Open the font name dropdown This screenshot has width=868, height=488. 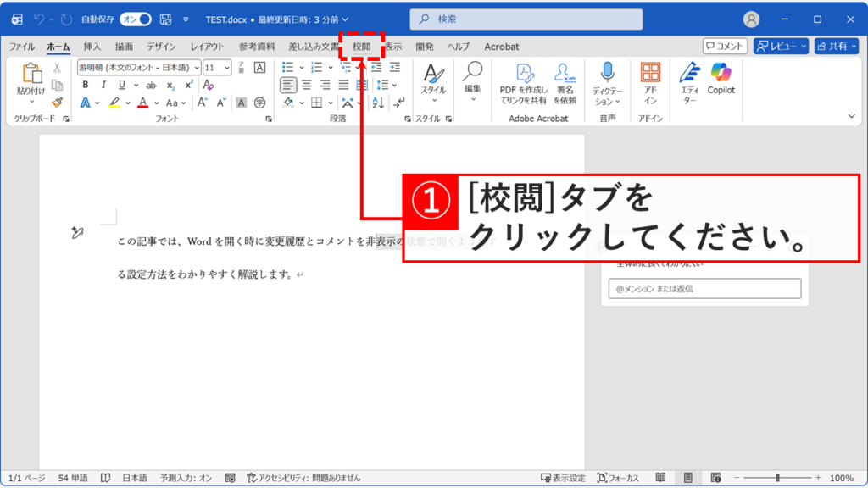point(197,68)
